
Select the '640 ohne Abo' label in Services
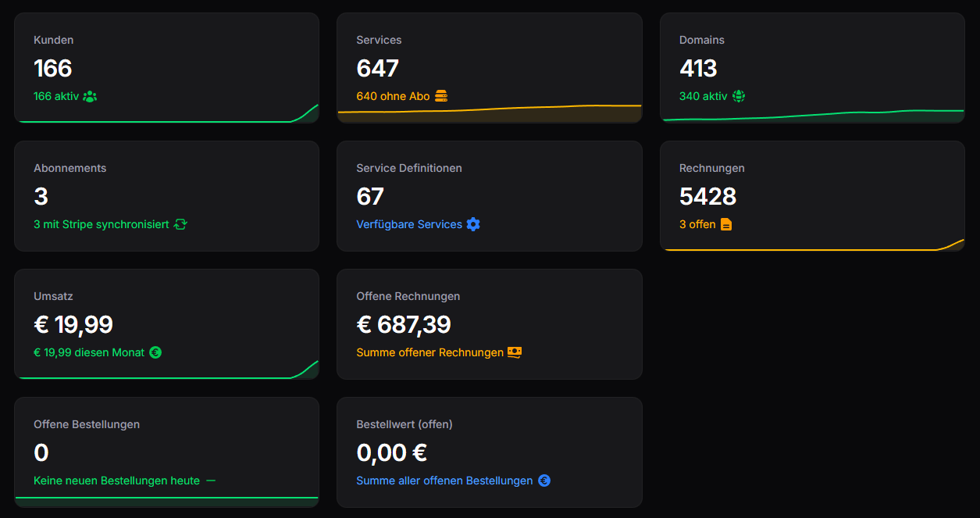[394, 96]
